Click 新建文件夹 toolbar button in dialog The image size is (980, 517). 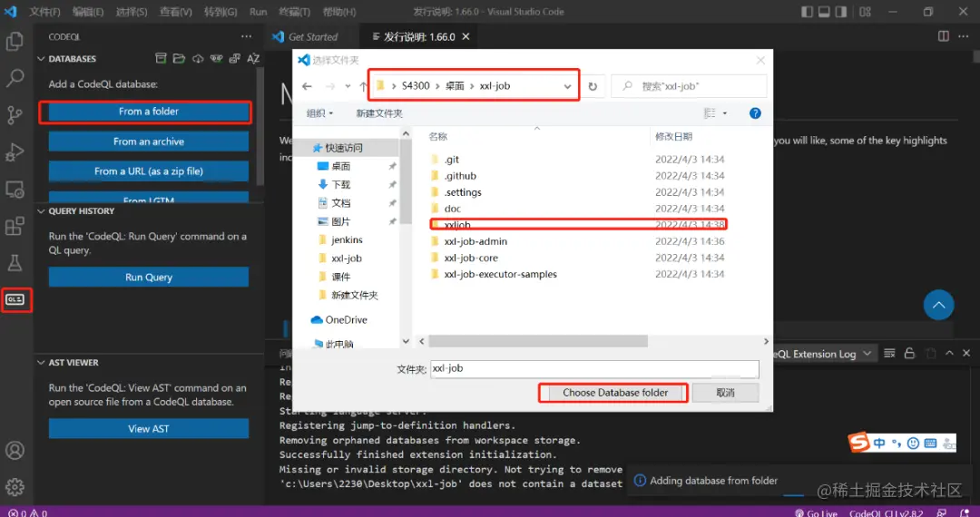click(379, 113)
